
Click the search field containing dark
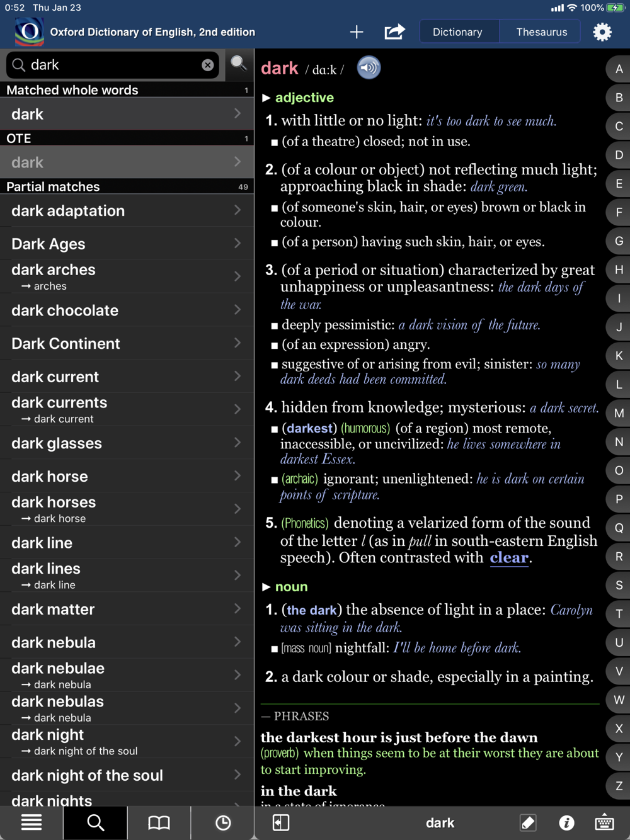113,65
